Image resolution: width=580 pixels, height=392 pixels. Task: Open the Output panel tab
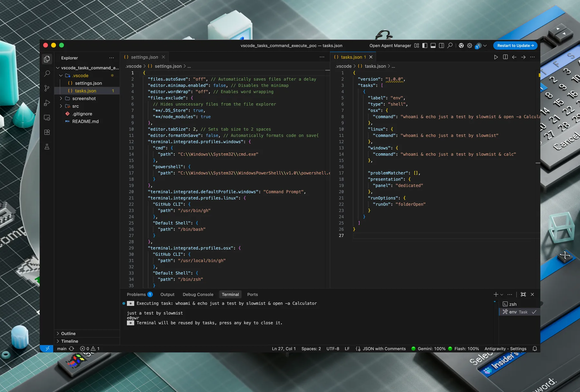[x=167, y=294]
